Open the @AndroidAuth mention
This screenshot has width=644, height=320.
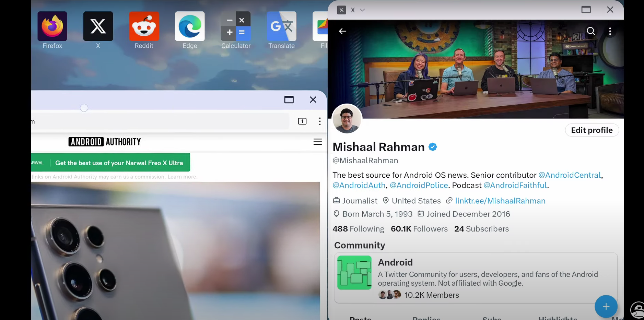[x=359, y=185]
